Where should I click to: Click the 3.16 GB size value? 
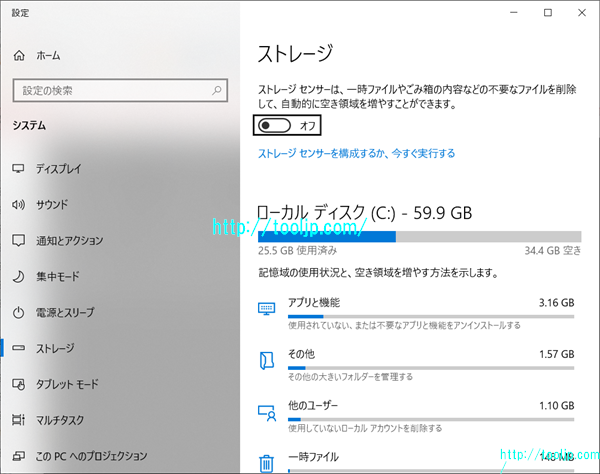click(x=556, y=303)
